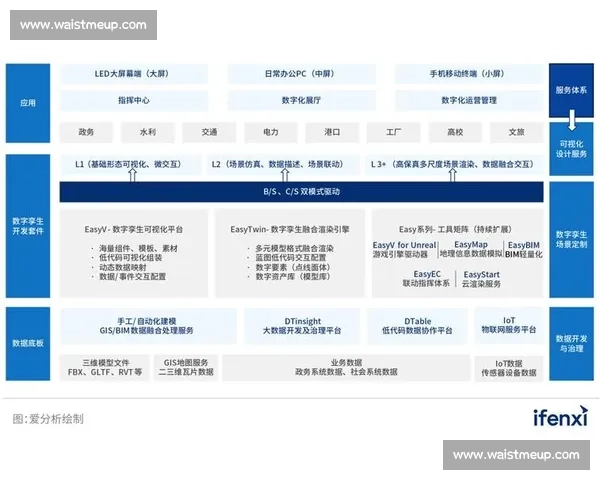Click the 三维模型文件 FBX、GLTF、RVT box

pyautogui.click(x=104, y=367)
